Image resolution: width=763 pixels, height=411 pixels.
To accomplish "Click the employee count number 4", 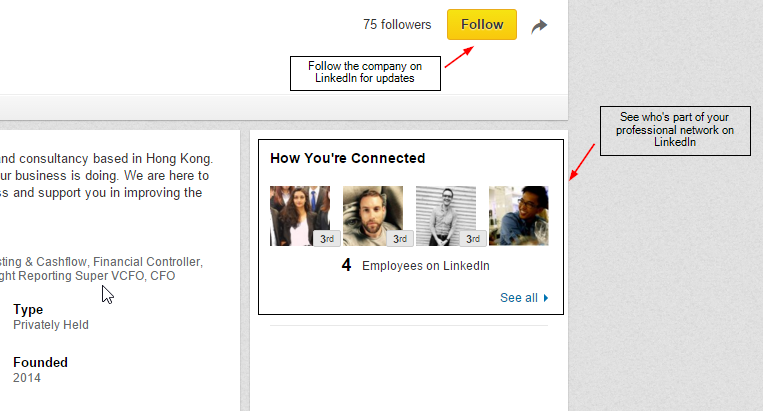I will (346, 266).
